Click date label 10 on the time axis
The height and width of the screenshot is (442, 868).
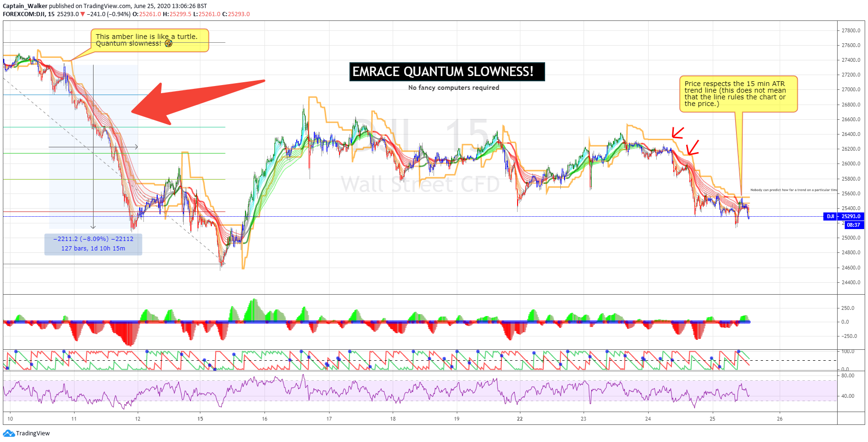[x=10, y=419]
